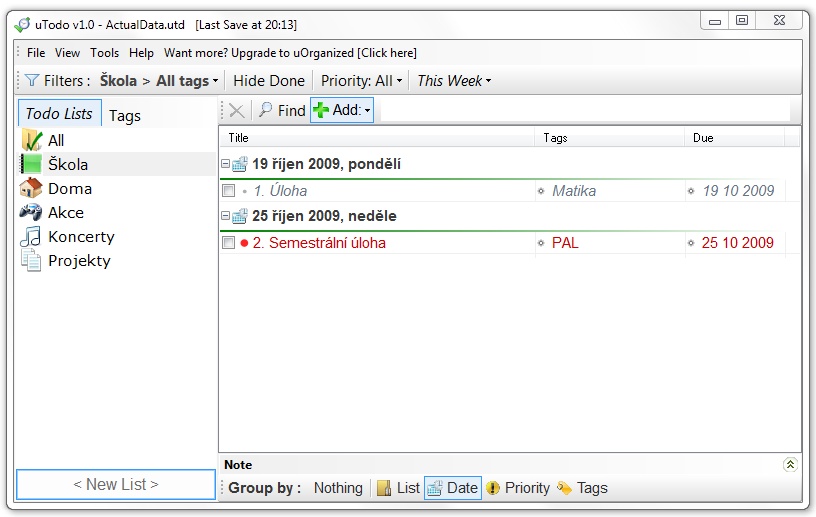Click the Akce gamepad icon
816x517 pixels.
click(x=31, y=212)
